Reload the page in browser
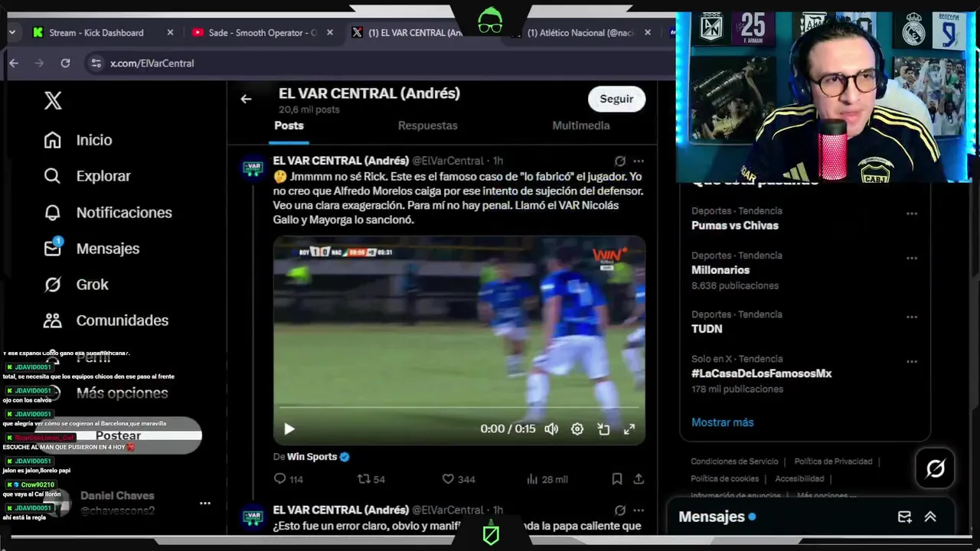The image size is (980, 551). click(x=65, y=64)
